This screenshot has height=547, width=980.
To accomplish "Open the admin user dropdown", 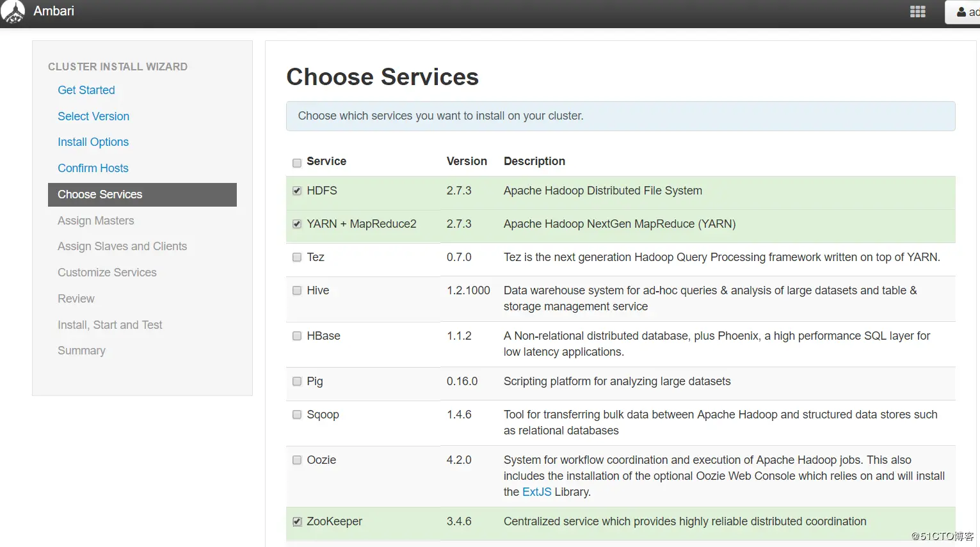I will [965, 12].
